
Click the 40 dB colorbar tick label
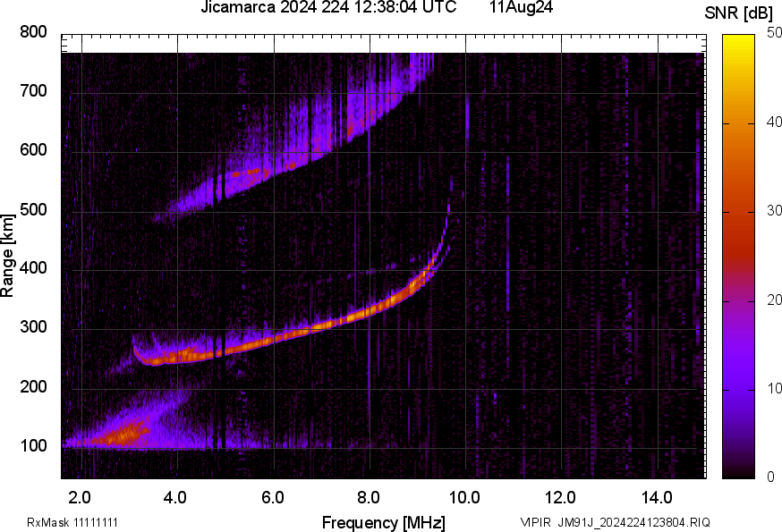click(x=774, y=122)
